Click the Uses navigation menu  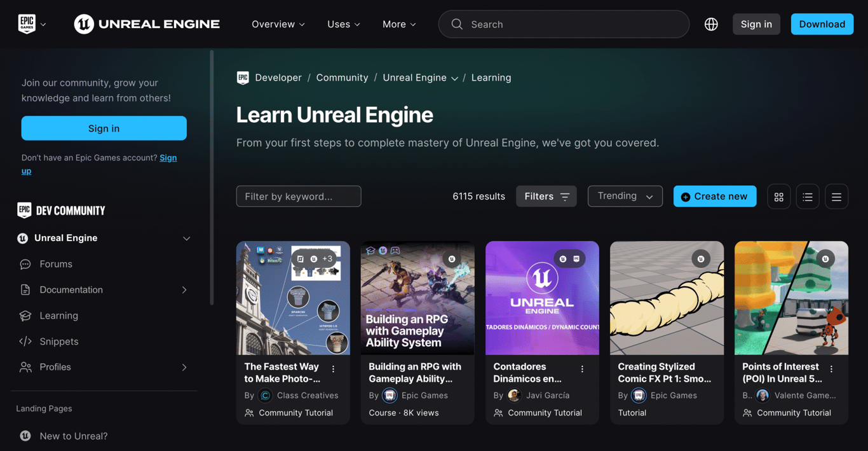tap(342, 24)
